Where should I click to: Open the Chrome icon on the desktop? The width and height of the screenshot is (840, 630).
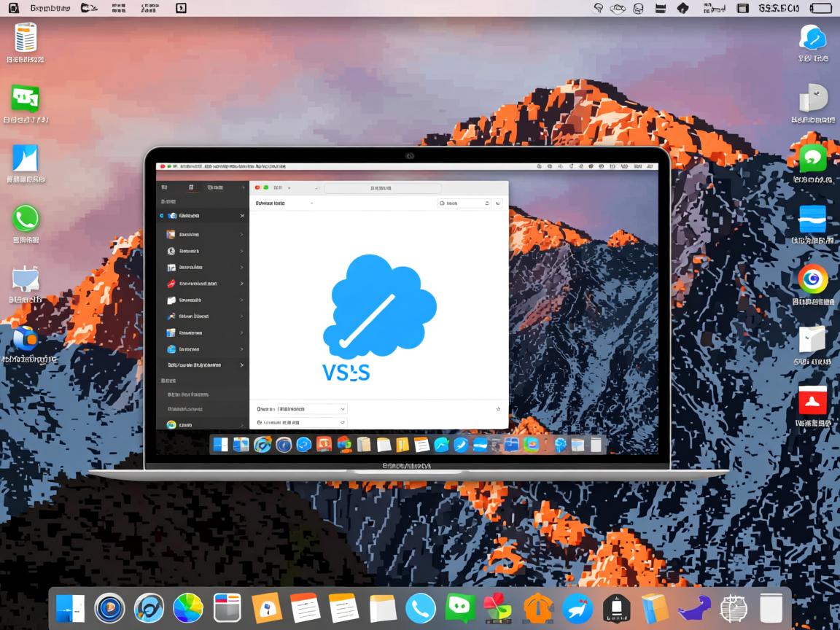tap(812, 279)
